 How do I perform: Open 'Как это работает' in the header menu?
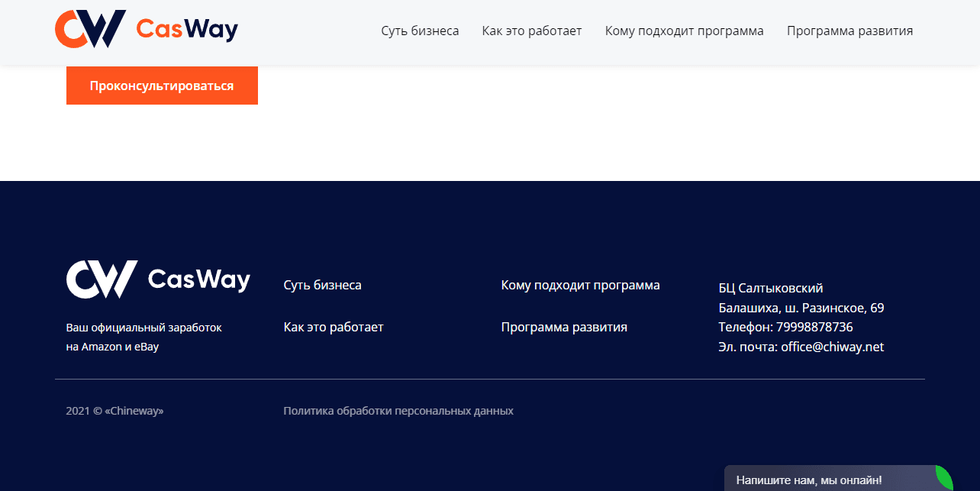pos(532,31)
